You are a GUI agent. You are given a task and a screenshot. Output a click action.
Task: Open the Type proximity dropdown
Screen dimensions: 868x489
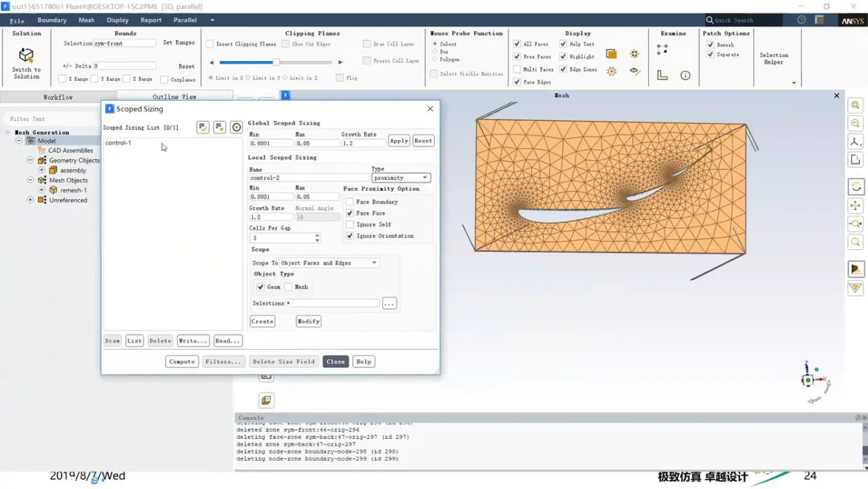(x=401, y=178)
